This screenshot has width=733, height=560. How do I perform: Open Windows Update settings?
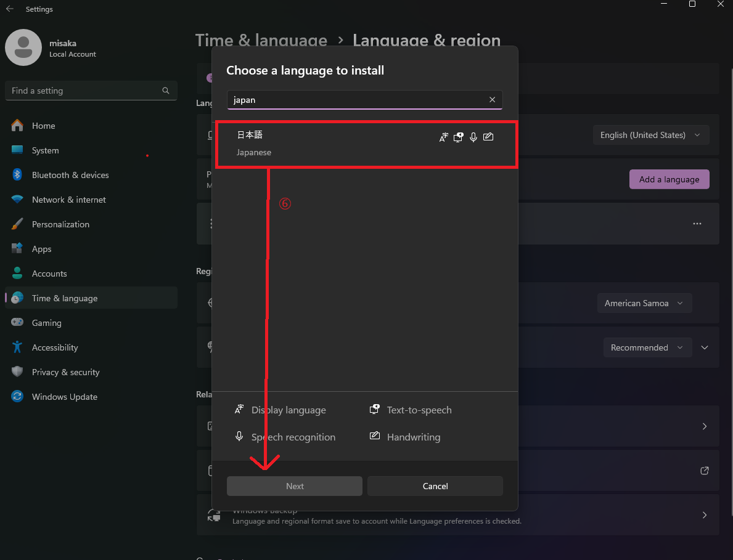point(91,397)
